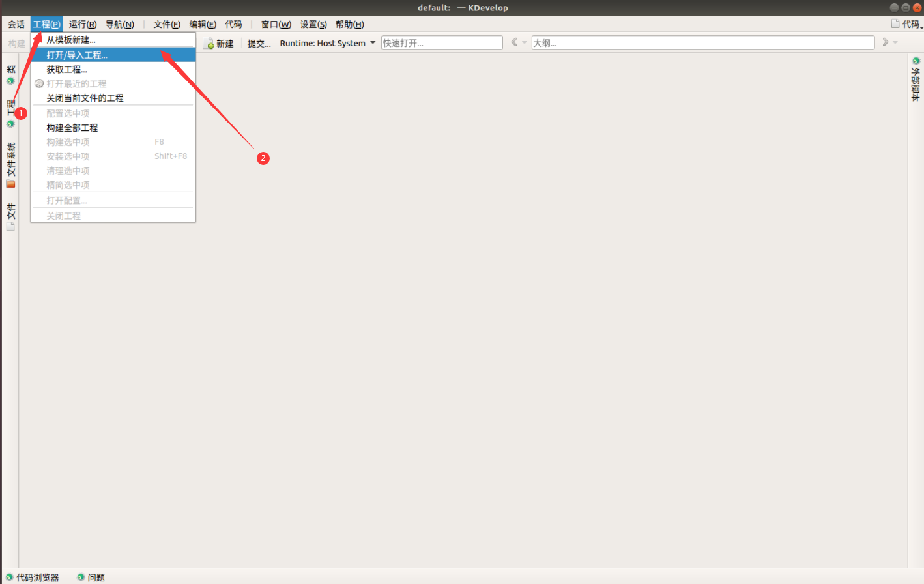Open the 文件系统 side panel tab
The image size is (924, 584).
coord(10,165)
